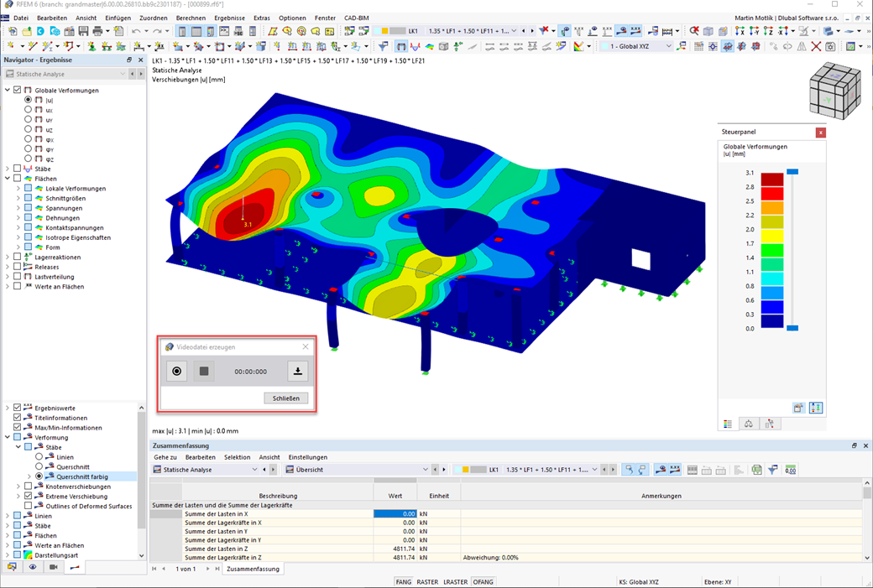Click the download arrow in Videodatei erzeugen dialog
The width and height of the screenshot is (873, 588).
[298, 371]
